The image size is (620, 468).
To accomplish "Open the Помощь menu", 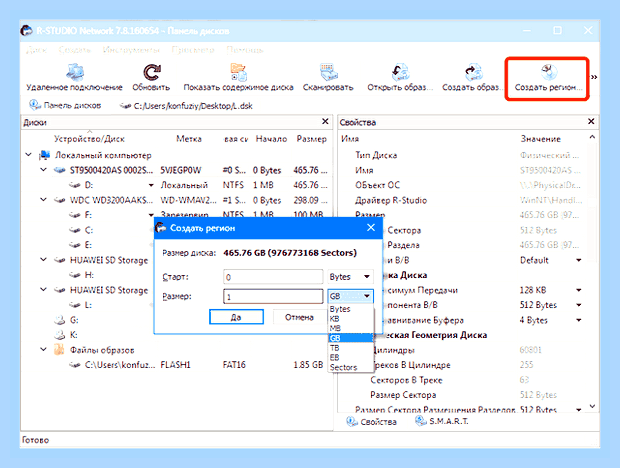I will coord(245,50).
